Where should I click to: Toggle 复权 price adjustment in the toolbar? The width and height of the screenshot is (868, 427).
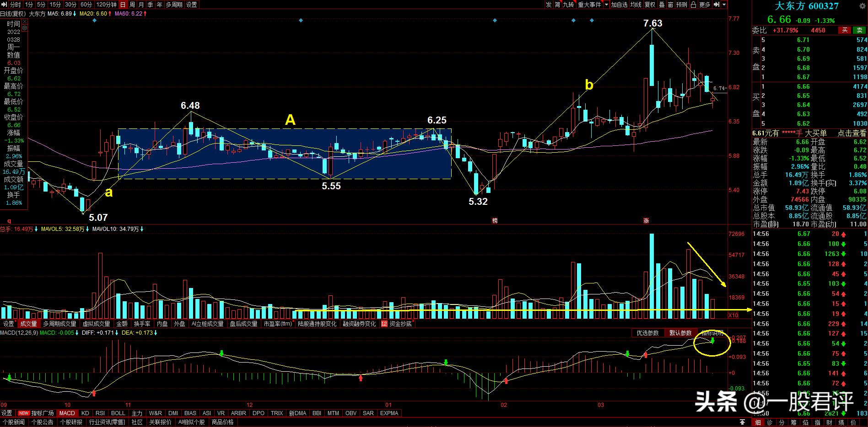[x=650, y=5]
